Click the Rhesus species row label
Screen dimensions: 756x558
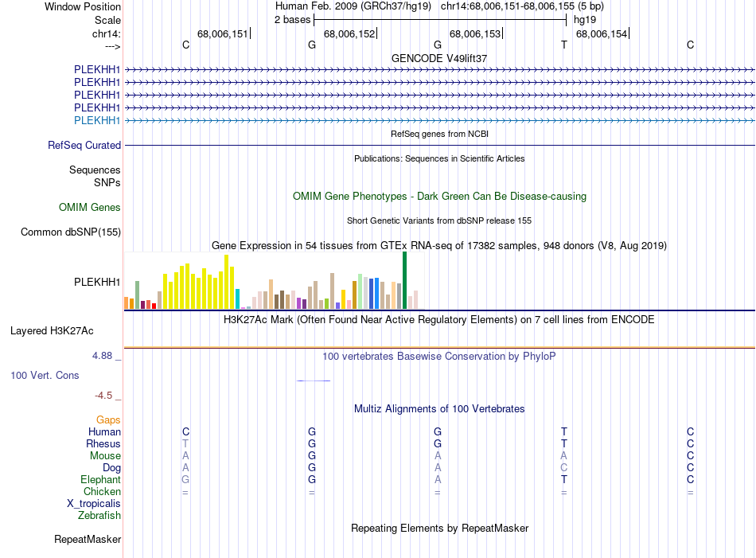pyautogui.click(x=103, y=443)
